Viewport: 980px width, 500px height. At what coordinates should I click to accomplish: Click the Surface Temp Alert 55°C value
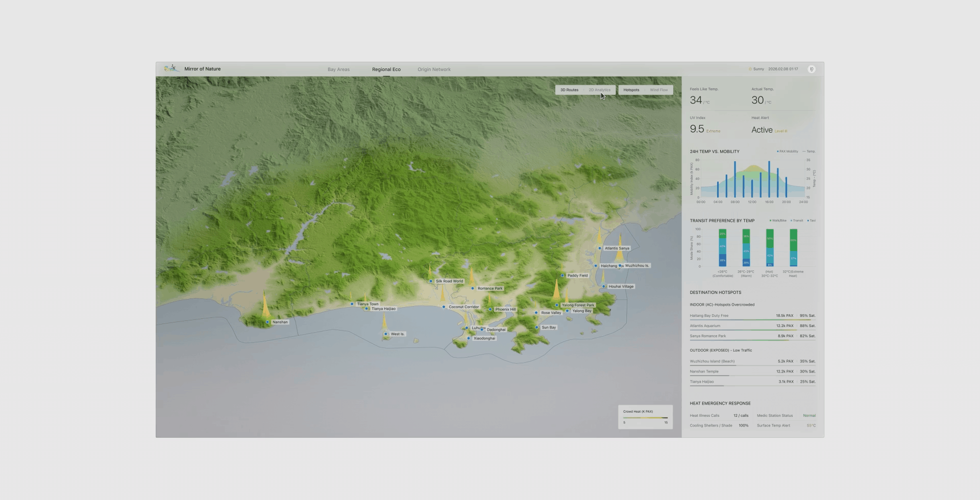pyautogui.click(x=811, y=426)
